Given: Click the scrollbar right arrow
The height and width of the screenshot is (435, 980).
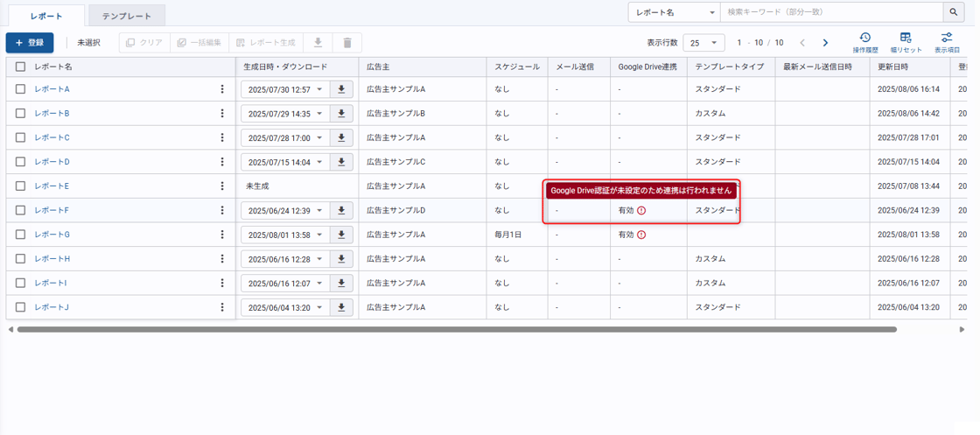Looking at the screenshot, I should coord(962,329).
